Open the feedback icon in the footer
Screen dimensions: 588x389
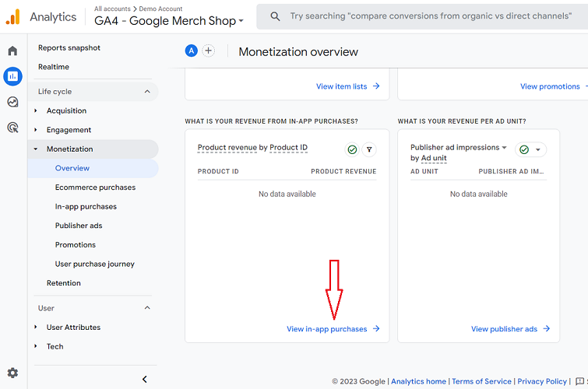coord(579,381)
